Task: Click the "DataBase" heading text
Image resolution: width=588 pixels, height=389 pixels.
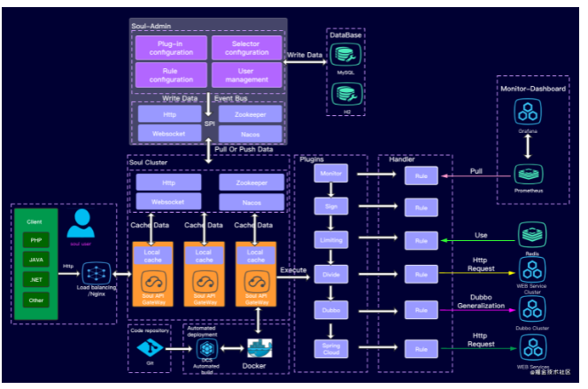Action: (345, 35)
